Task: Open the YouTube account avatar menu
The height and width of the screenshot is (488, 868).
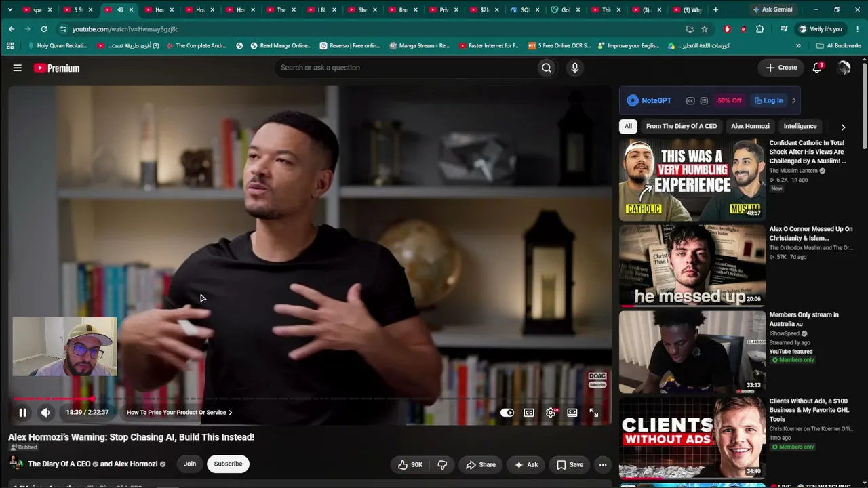Action: (x=844, y=68)
